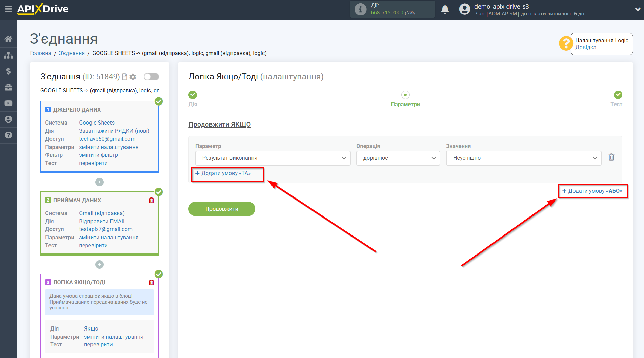This screenshot has height=358, width=644.
Task: Click Завантажити РЯДКИ (нові) link
Action: point(114,131)
